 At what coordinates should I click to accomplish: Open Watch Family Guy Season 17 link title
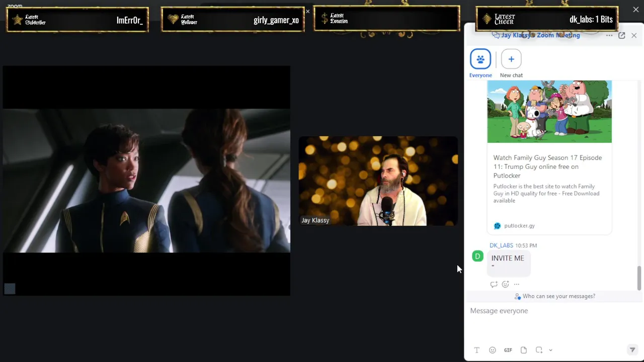click(x=547, y=166)
